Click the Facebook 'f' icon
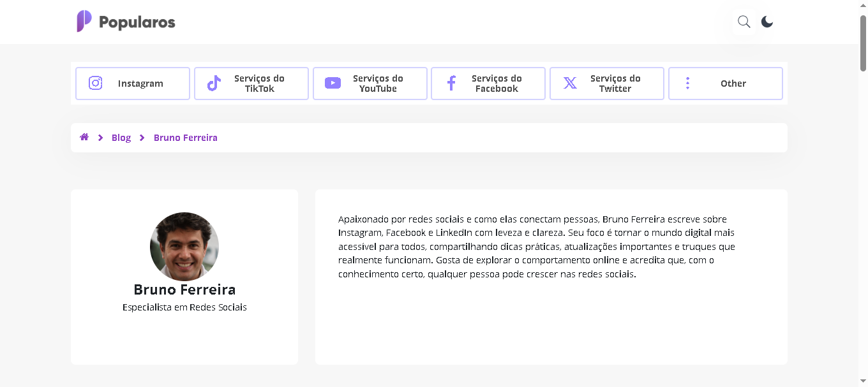This screenshot has height=387, width=868. (451, 83)
